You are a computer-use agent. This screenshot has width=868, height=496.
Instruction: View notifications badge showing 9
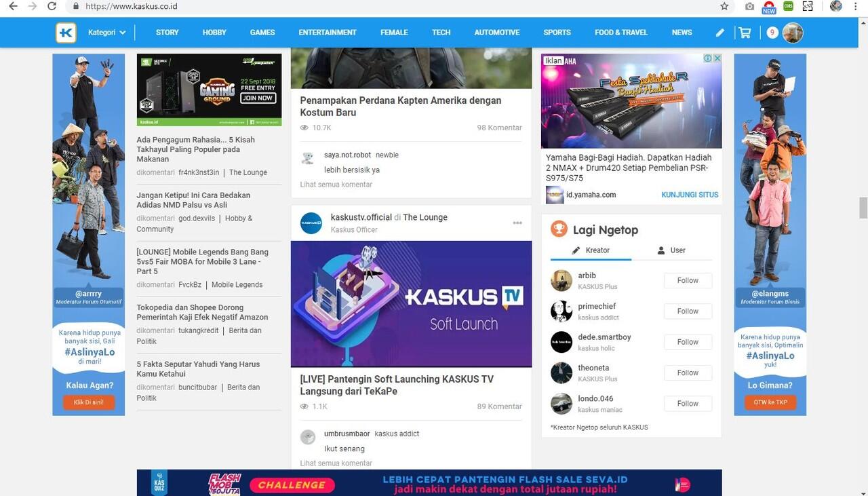click(772, 33)
